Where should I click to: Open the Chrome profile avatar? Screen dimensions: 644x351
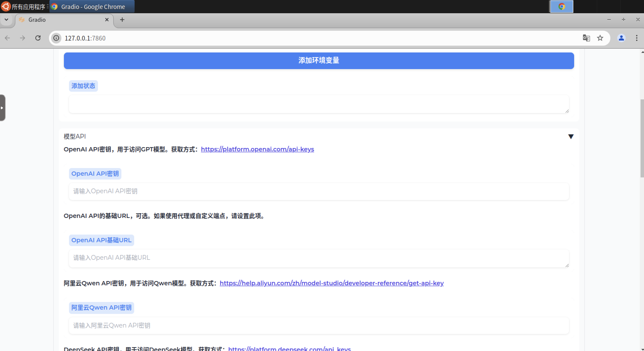621,38
